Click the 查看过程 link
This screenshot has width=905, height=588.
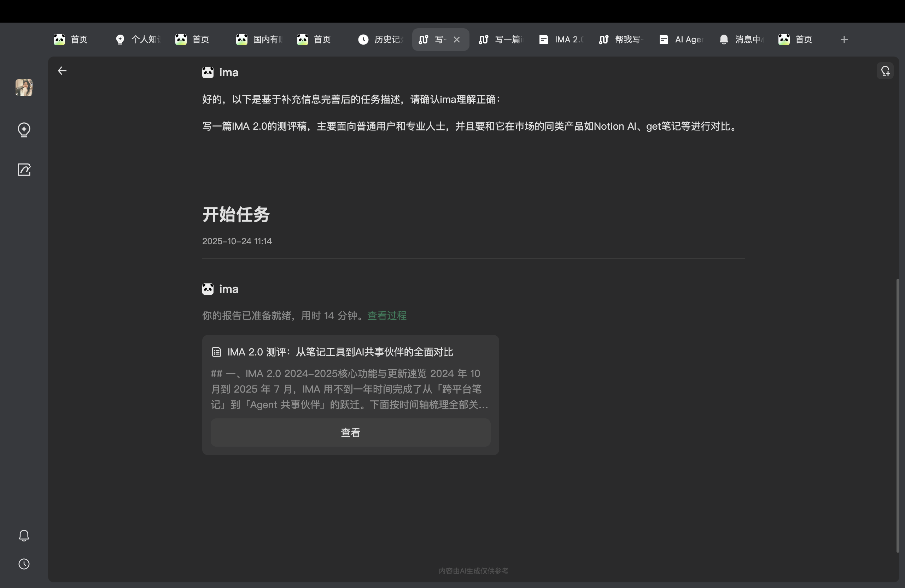[x=387, y=316]
